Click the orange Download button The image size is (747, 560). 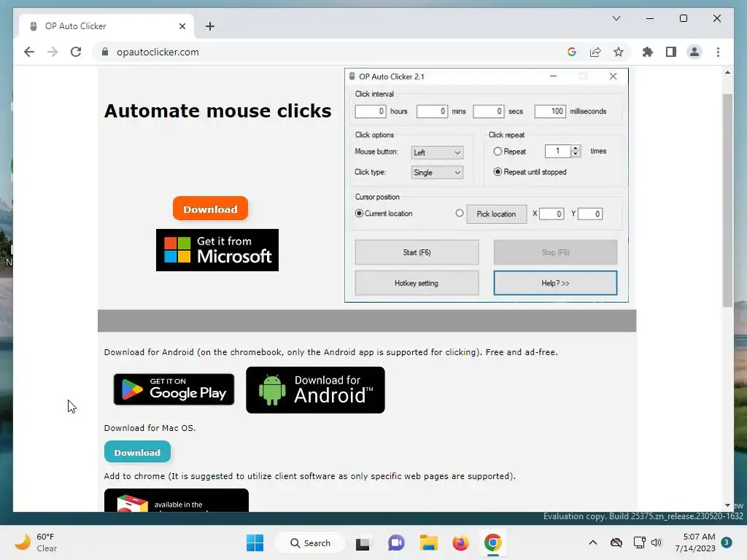tap(210, 209)
